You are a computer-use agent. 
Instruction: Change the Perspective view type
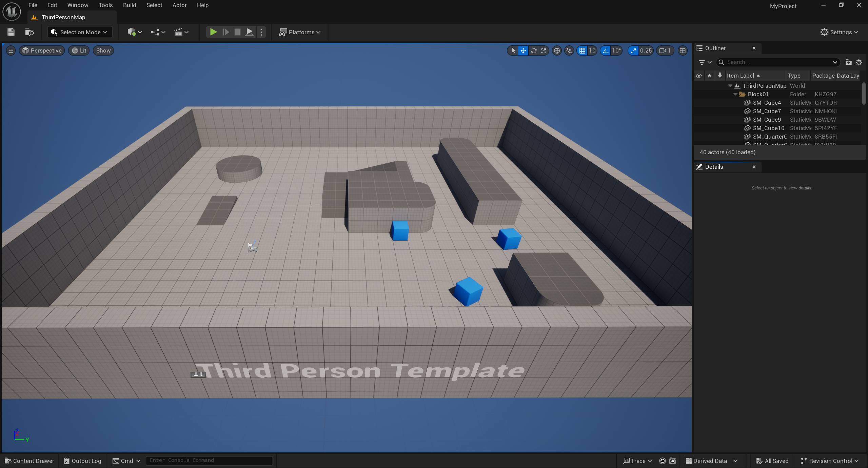(42, 50)
